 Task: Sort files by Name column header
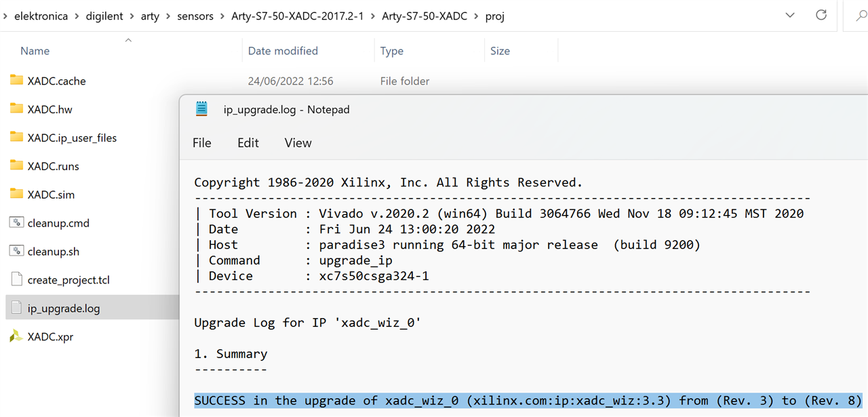coord(35,51)
